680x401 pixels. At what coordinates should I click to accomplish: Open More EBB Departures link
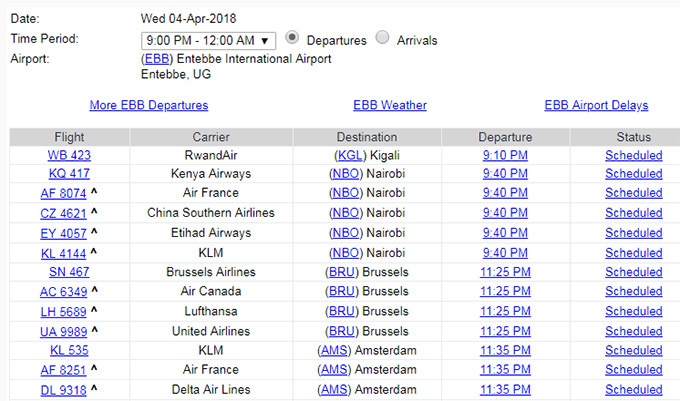[x=149, y=105]
